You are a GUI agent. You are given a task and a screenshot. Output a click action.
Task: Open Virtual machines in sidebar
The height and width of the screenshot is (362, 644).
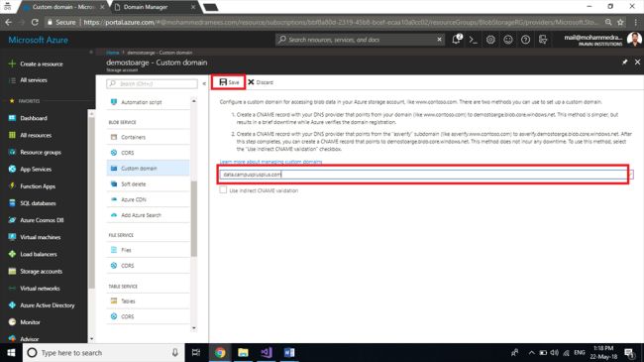point(35,237)
